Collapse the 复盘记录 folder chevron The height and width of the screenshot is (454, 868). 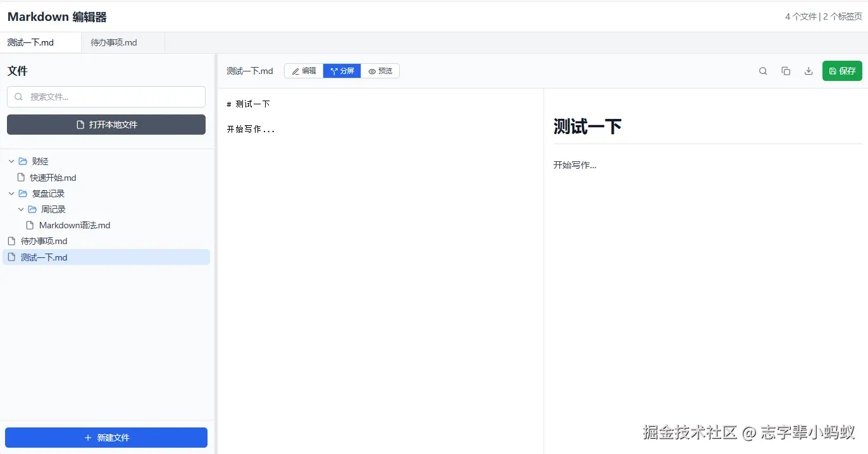coord(11,193)
